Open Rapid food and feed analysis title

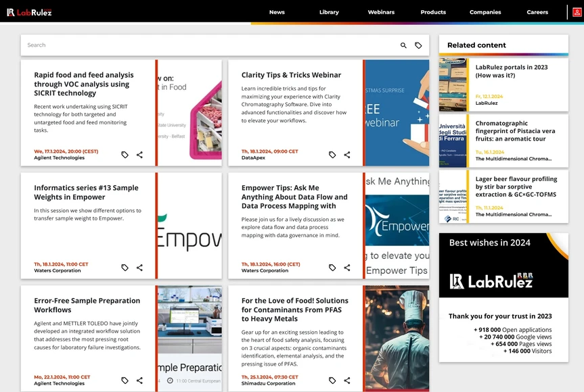(x=84, y=84)
